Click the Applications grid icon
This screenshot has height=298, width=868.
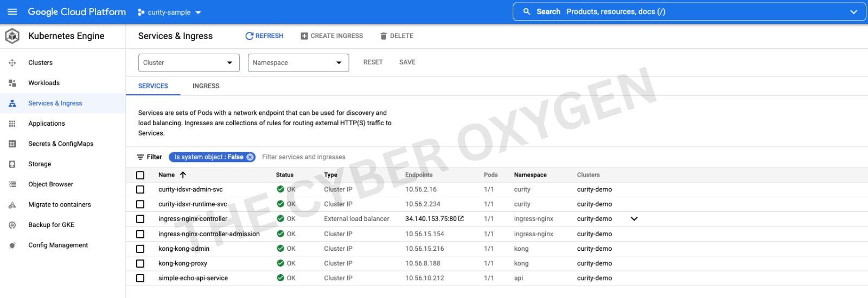pyautogui.click(x=12, y=124)
